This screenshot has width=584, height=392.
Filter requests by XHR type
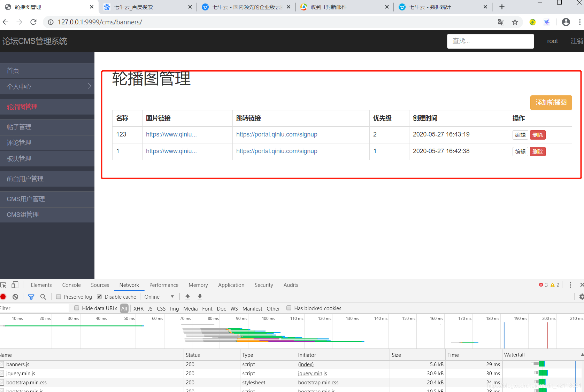click(x=138, y=308)
